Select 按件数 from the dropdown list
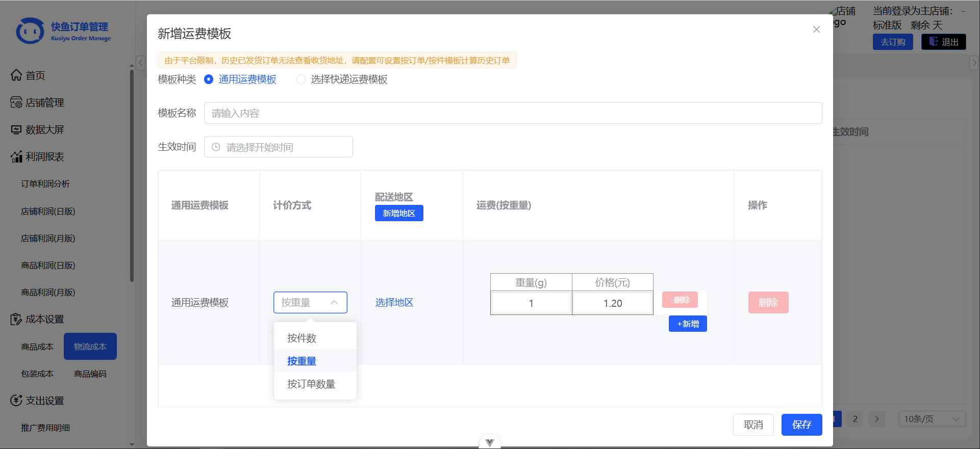 pos(302,338)
